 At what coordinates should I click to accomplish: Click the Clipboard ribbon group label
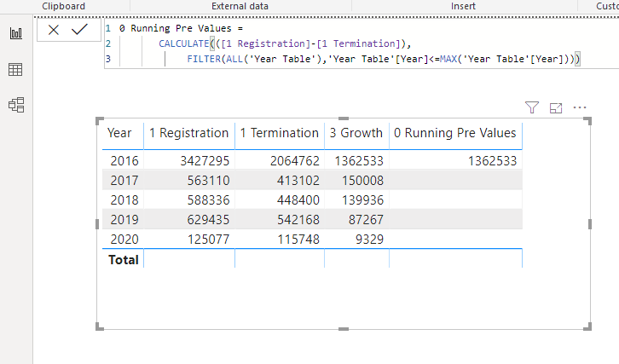[64, 6]
